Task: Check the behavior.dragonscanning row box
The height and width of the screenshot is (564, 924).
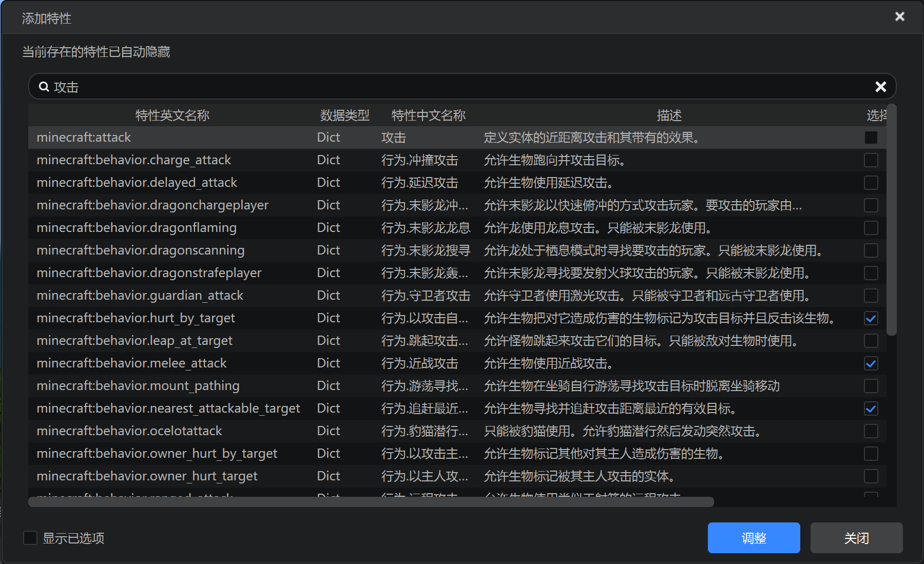Action: (x=871, y=250)
